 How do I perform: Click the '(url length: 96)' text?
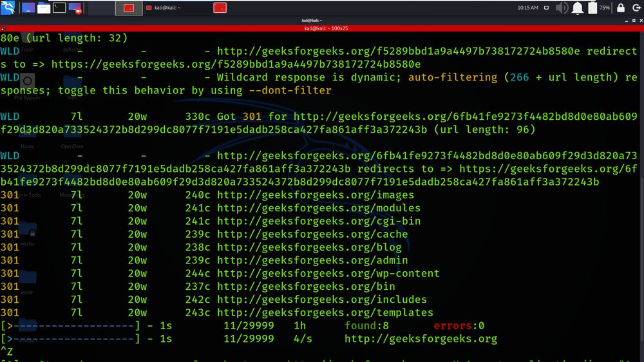[x=485, y=130]
